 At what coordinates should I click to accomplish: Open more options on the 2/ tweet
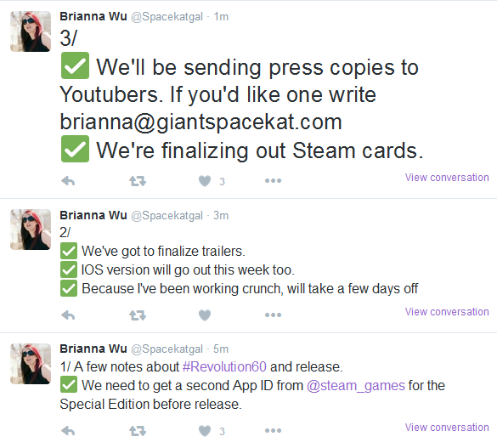point(274,315)
